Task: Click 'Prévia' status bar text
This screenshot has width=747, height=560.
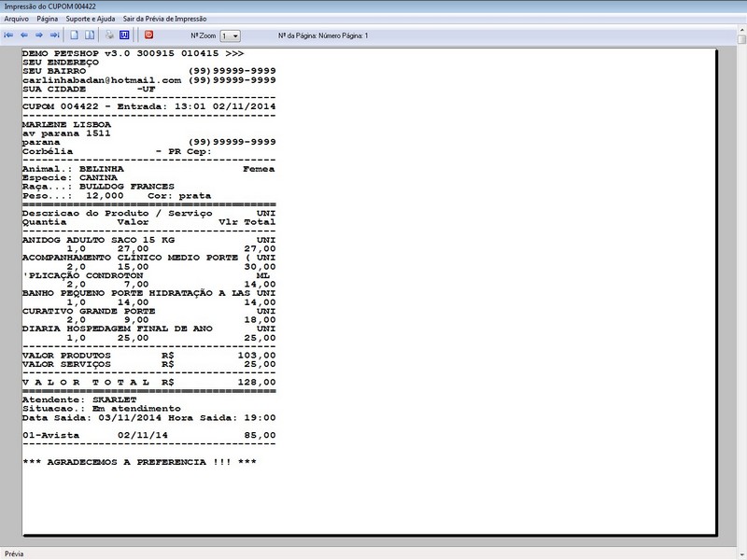Action: click(x=14, y=553)
